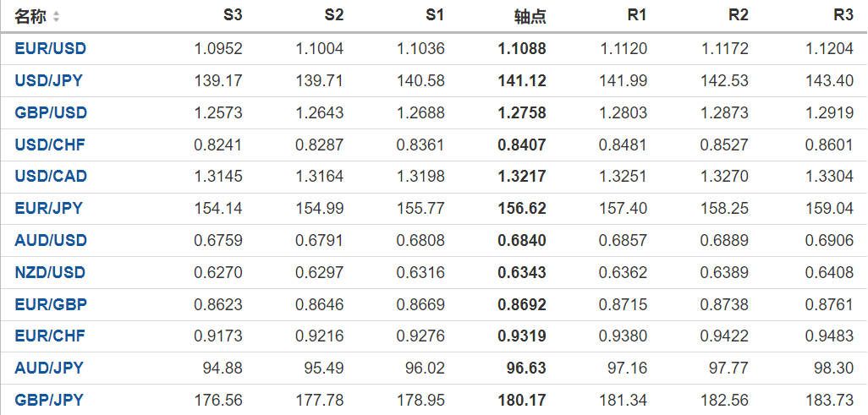Select the EUR/GBP pair link

pos(51,305)
